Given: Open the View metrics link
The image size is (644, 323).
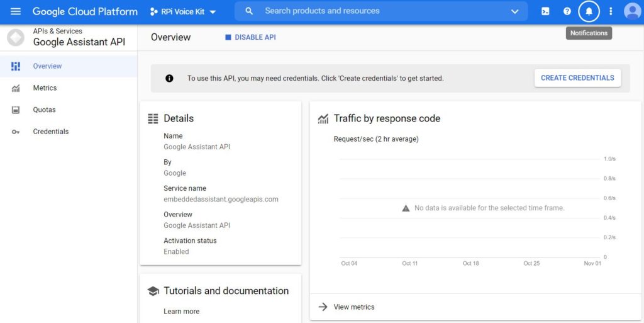Looking at the screenshot, I should pos(354,307).
